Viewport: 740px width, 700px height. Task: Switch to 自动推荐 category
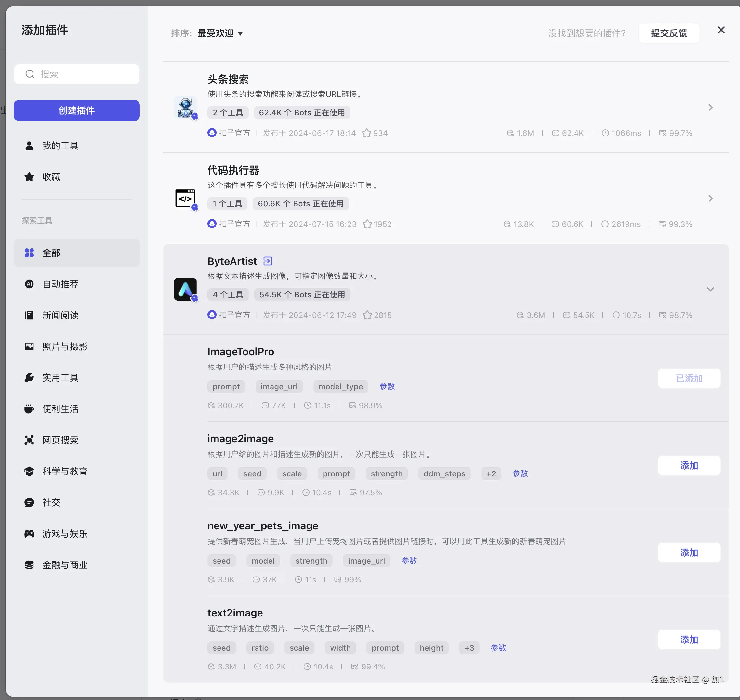click(x=60, y=284)
